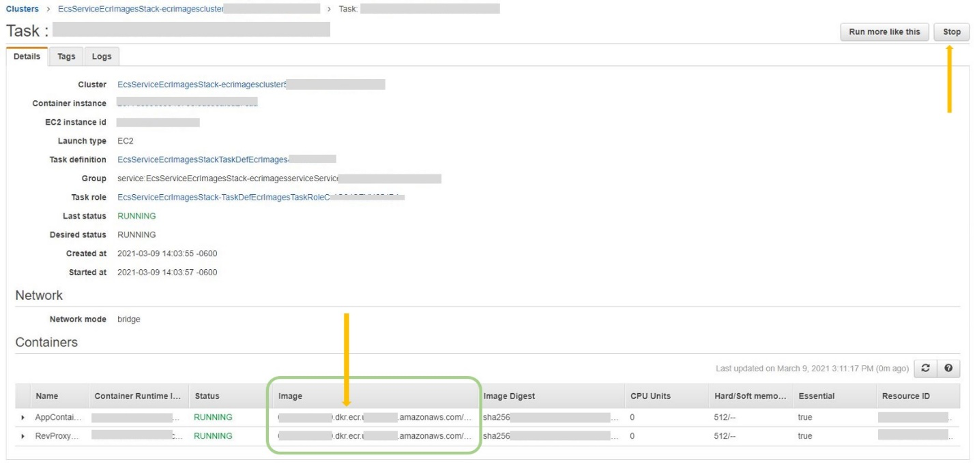977x464 pixels.
Task: Click the RevProxy Essential true cell
Action: coord(805,436)
